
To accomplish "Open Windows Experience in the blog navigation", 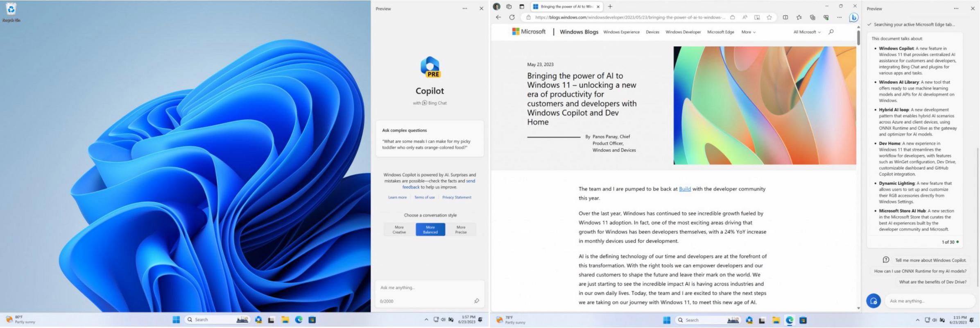I will pos(621,32).
